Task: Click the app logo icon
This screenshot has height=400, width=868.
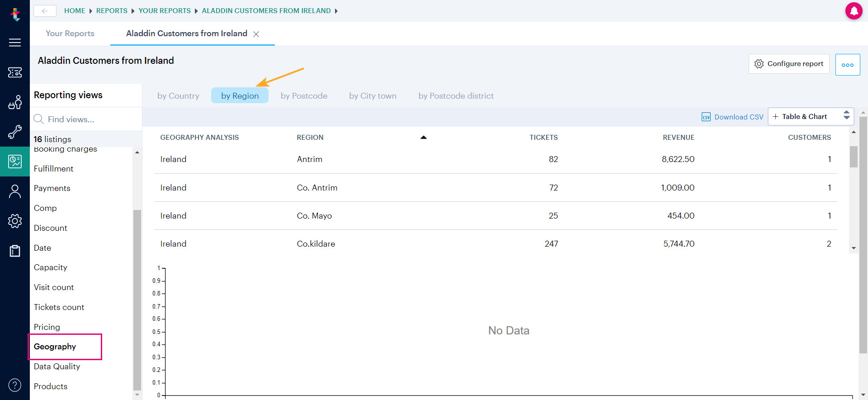Action: 15,14
